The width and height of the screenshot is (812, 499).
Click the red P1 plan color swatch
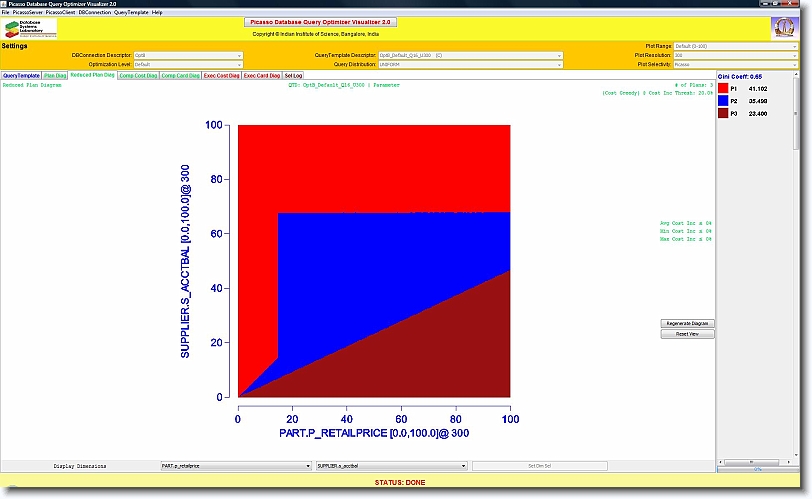coord(725,89)
